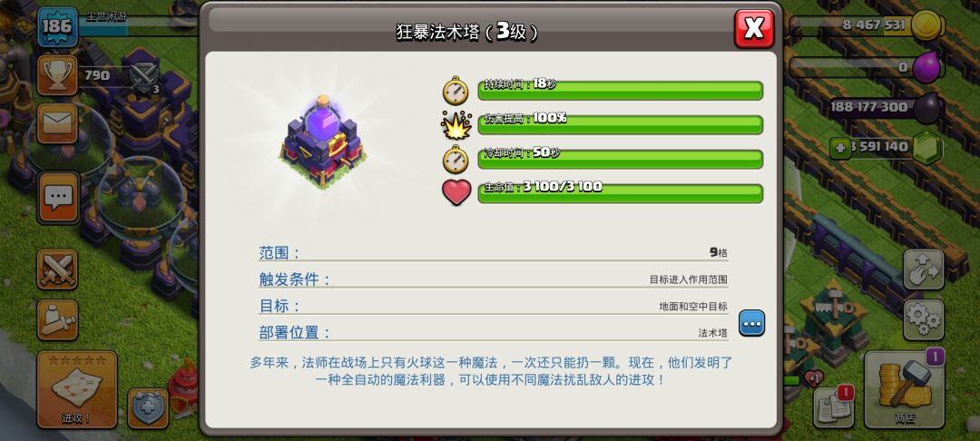The image size is (980, 441).
Task: Tap the rage spell tower image
Action: tap(322, 142)
